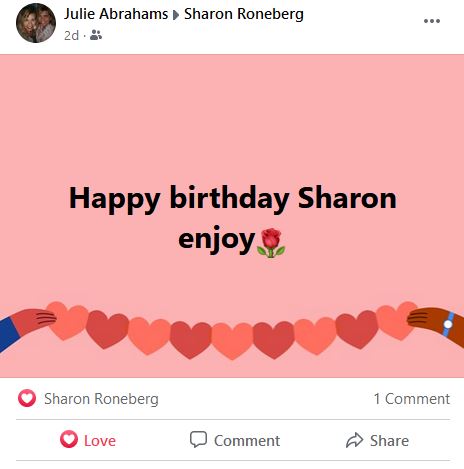The image size is (464, 469).
Task: Open Sharon Roneberg's profile from post header
Action: click(x=244, y=14)
